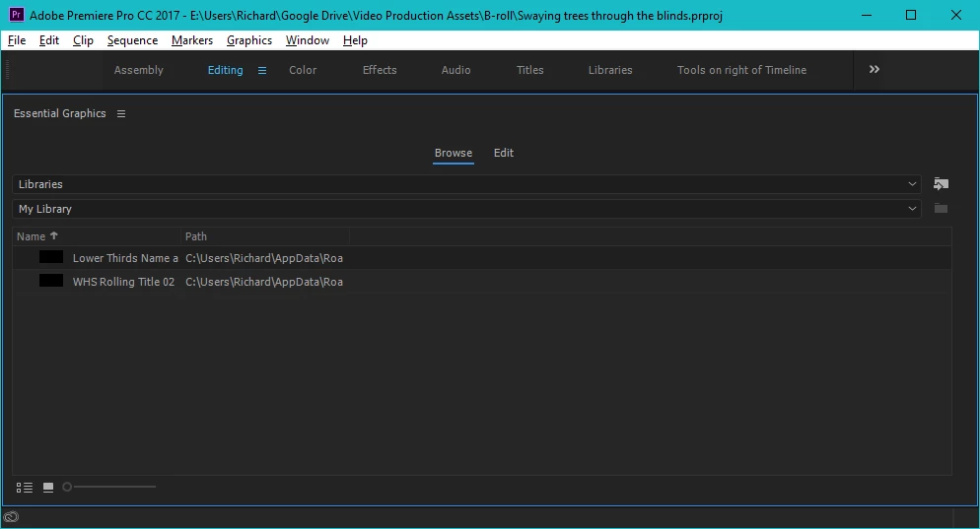The width and height of the screenshot is (980, 529).
Task: Click path of WHS Rolling Title 02
Action: [264, 282]
